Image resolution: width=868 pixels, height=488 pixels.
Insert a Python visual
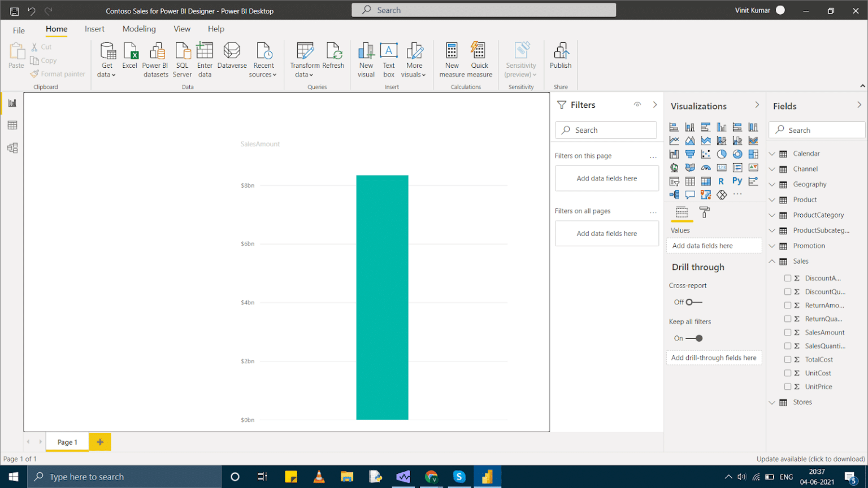[737, 181]
